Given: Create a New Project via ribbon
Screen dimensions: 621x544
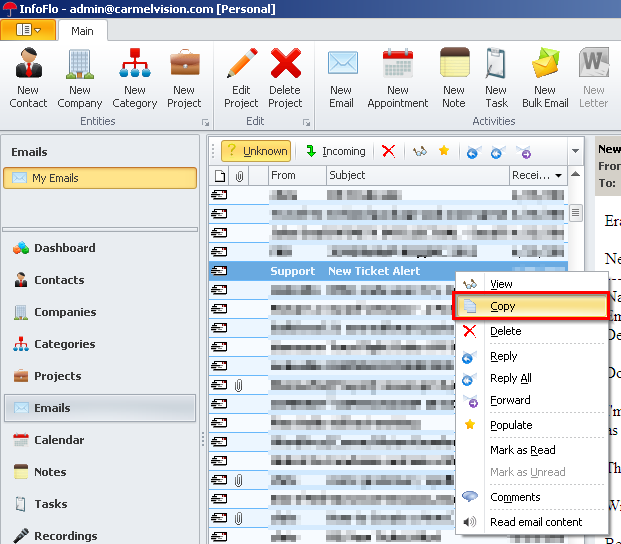Looking at the screenshot, I should (x=184, y=66).
